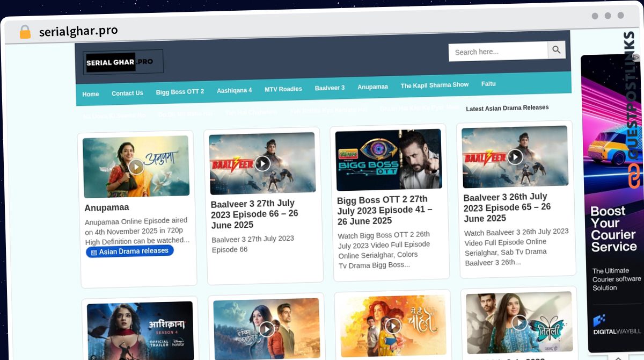Click the serialghar.pro address text
The width and height of the screenshot is (644, 360).
(78, 31)
